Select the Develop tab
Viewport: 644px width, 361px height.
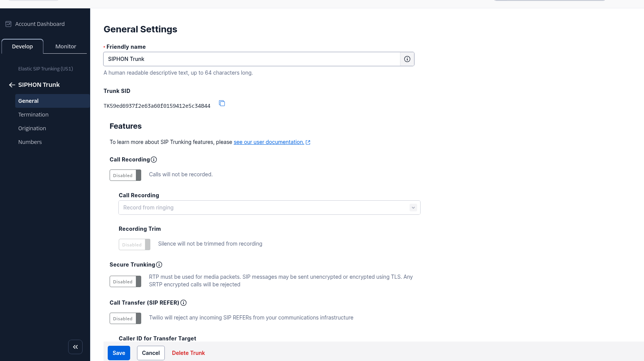[22, 46]
